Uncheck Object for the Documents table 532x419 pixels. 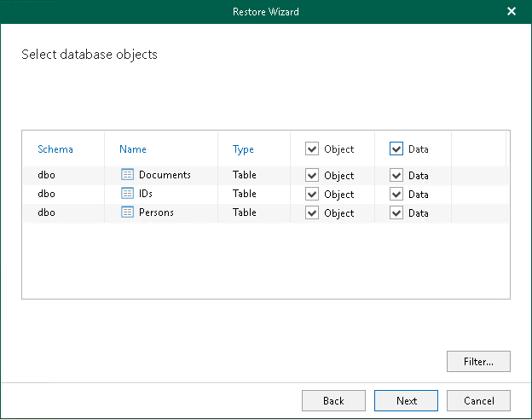[x=312, y=176]
